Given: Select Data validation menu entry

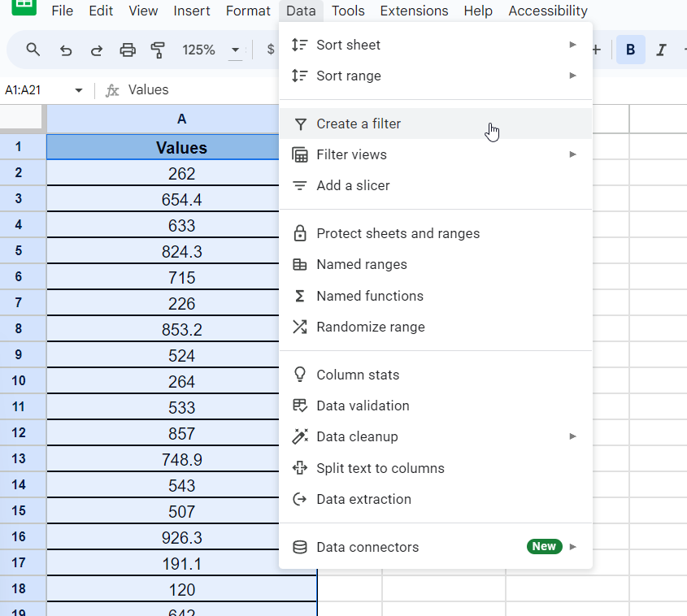Looking at the screenshot, I should pos(363,406).
